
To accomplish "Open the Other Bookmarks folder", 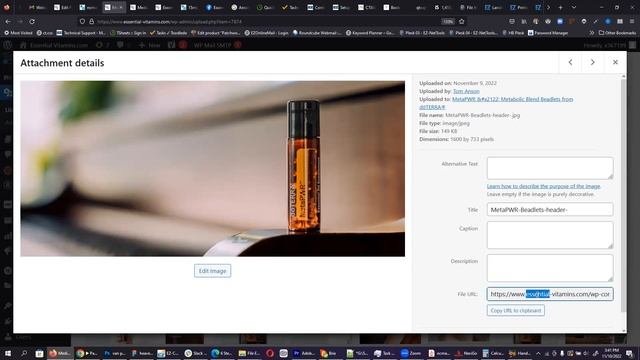I will 617,33.
